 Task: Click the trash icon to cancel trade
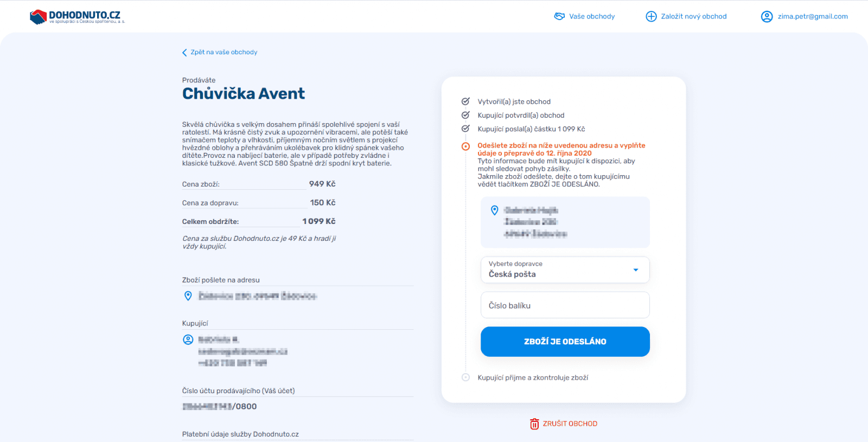tap(534, 424)
